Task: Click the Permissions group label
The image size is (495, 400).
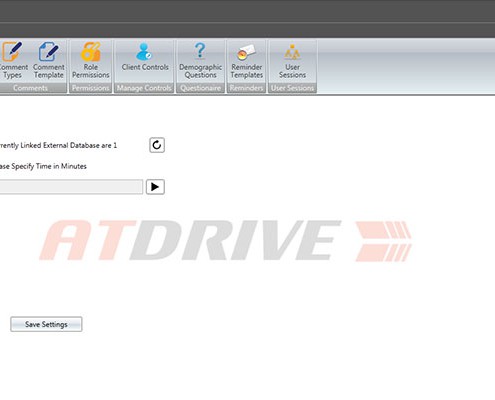Action: [x=91, y=88]
